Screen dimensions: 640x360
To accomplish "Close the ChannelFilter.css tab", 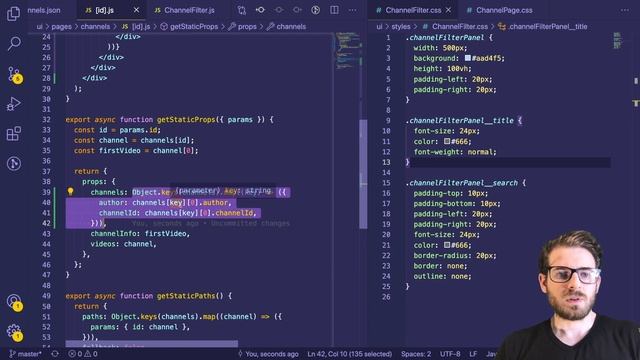I will (x=448, y=10).
